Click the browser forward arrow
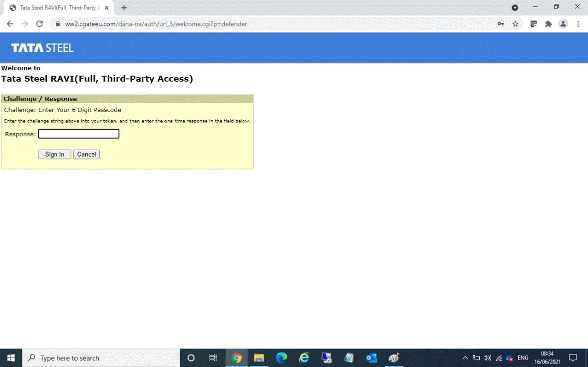Image resolution: width=588 pixels, height=367 pixels. pos(25,24)
